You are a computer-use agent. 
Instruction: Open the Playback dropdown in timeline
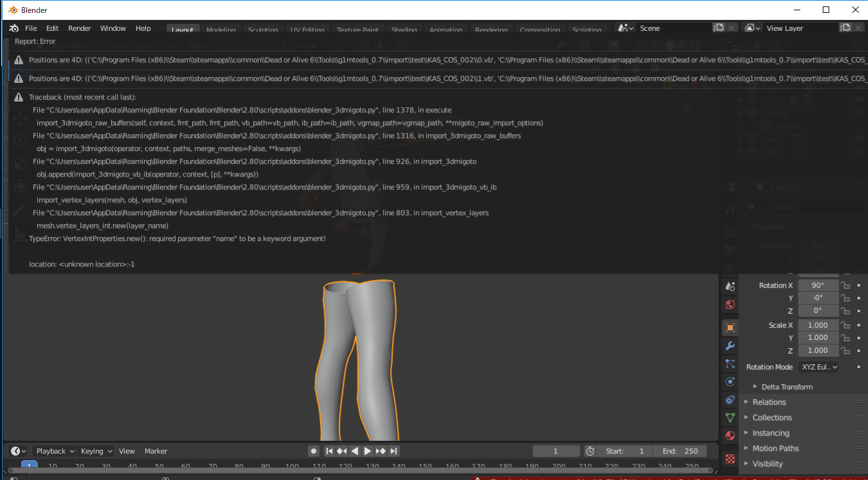[x=54, y=451]
